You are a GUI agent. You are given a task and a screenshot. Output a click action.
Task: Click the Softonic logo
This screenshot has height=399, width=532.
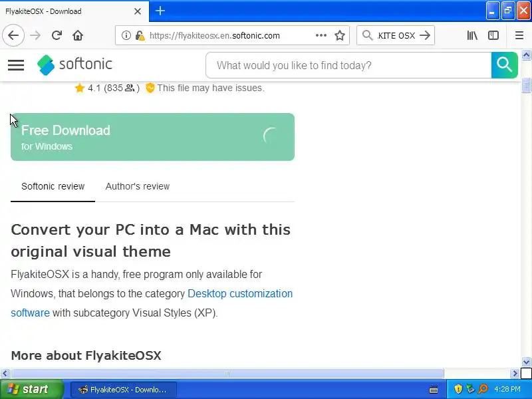coord(74,65)
